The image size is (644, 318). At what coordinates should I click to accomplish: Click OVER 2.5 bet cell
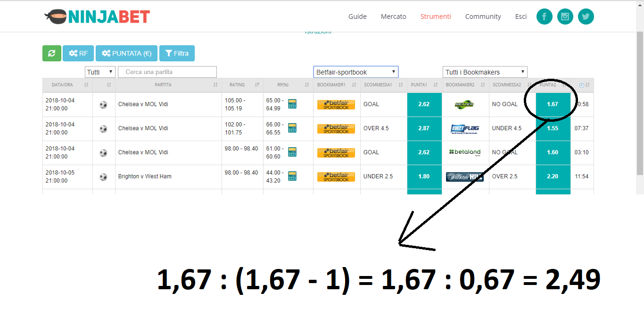point(512,176)
